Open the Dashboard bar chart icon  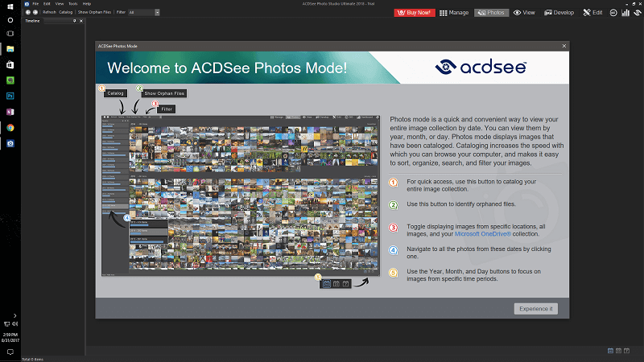(625, 13)
